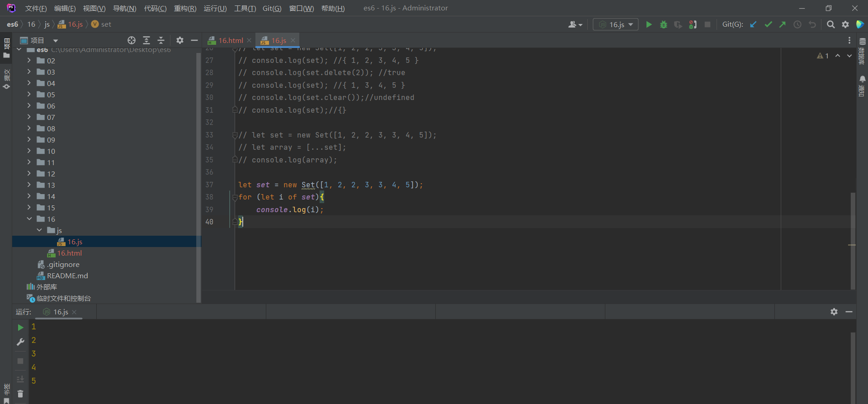Close the 16.html editor tab
Image resolution: width=868 pixels, height=404 pixels.
249,40
